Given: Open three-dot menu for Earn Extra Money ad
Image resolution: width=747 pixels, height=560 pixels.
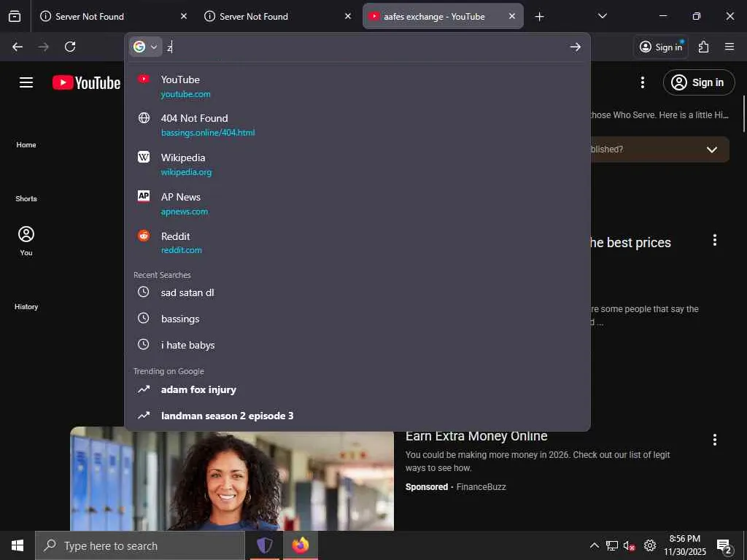Looking at the screenshot, I should coord(715,440).
